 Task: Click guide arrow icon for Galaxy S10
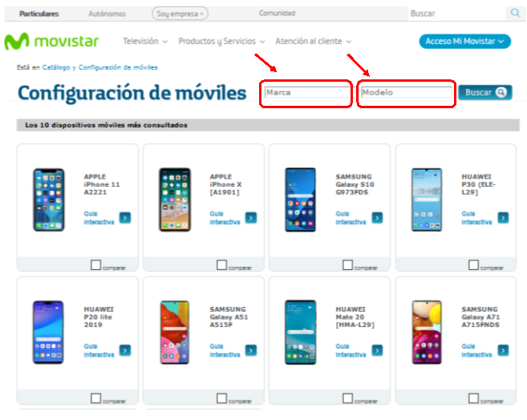pos(377,217)
